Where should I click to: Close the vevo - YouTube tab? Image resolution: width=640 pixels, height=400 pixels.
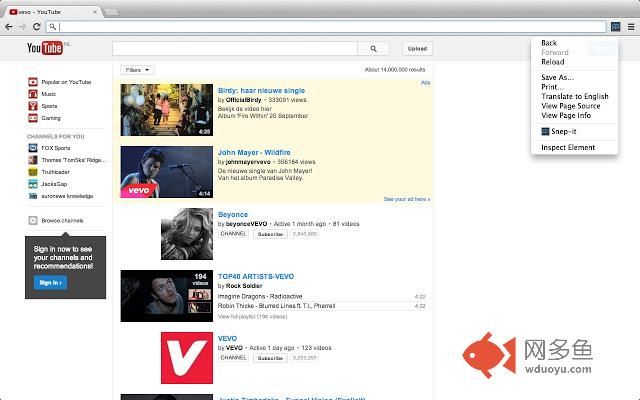pyautogui.click(x=95, y=12)
